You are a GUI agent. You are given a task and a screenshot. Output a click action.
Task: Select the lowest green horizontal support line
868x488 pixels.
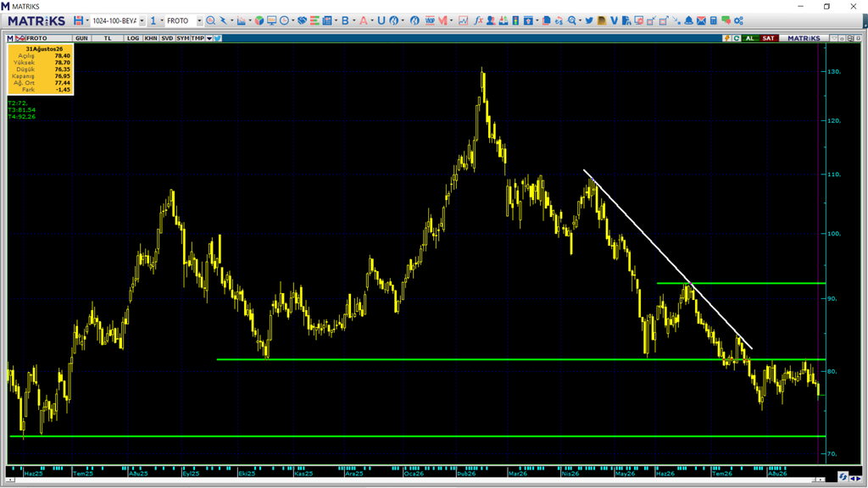coord(418,436)
